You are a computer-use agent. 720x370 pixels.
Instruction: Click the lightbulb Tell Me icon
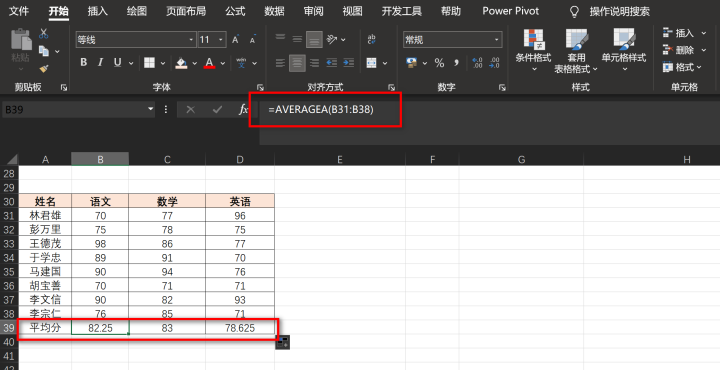pyautogui.click(x=574, y=11)
